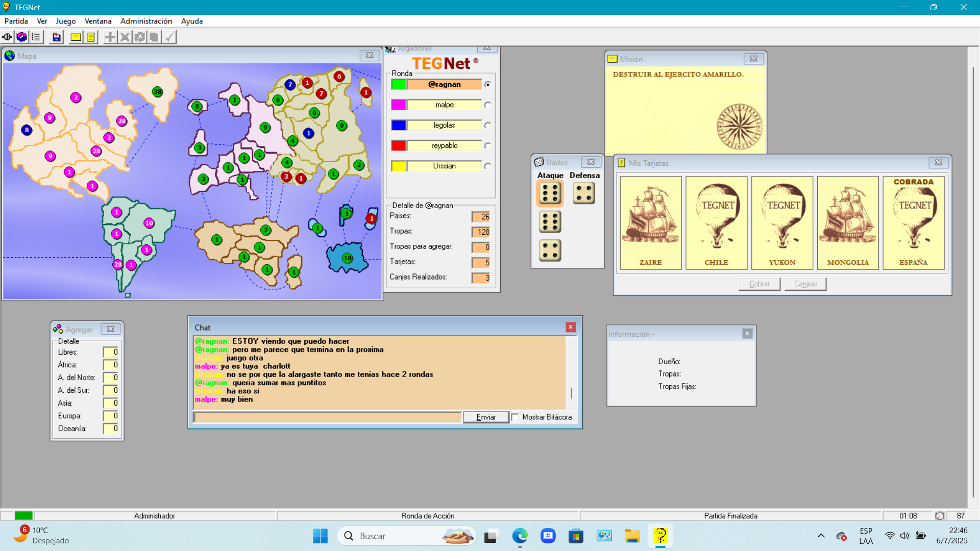Select the legolas radio button
This screenshot has height=551, width=980.
[x=487, y=126]
